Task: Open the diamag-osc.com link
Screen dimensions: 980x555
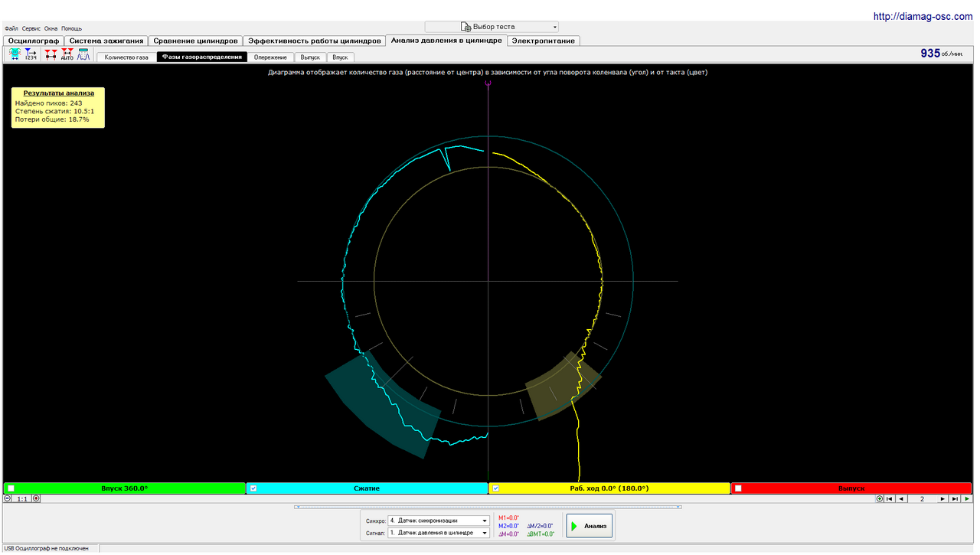Action: click(924, 16)
